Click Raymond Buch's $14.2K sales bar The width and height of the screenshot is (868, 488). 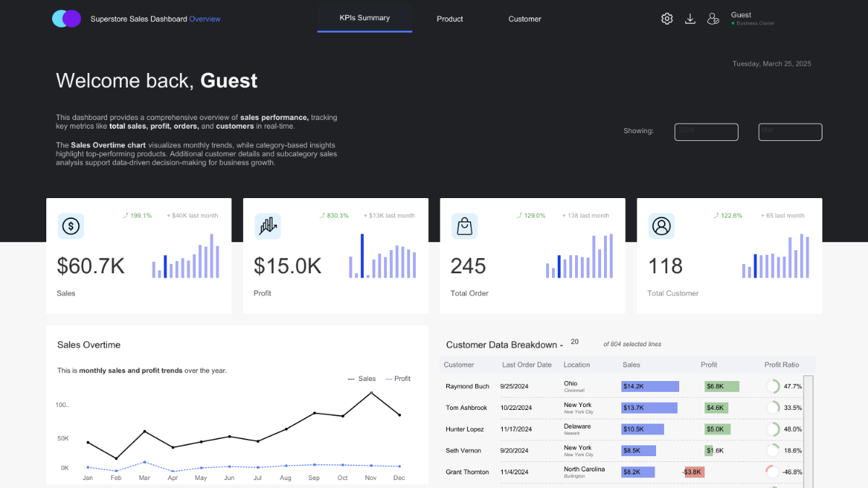click(x=650, y=387)
